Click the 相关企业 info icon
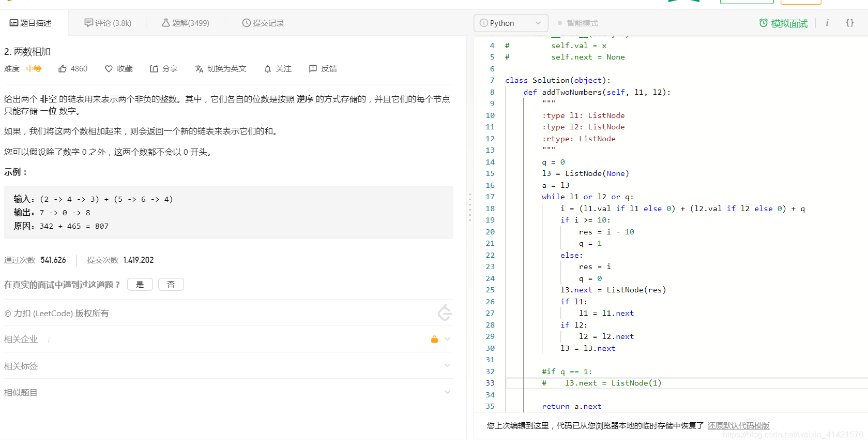This screenshot has width=868, height=444. (x=49, y=339)
